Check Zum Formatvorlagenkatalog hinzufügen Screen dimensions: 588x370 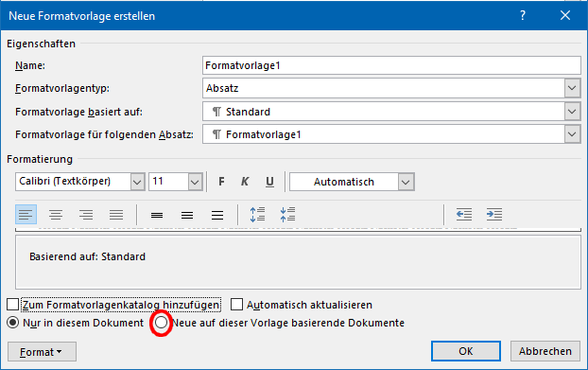[x=12, y=305]
